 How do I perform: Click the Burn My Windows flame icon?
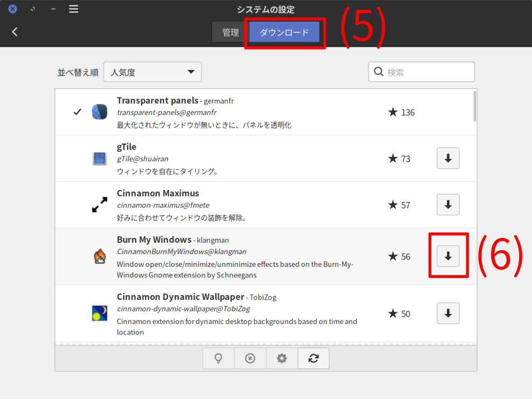coord(100,257)
